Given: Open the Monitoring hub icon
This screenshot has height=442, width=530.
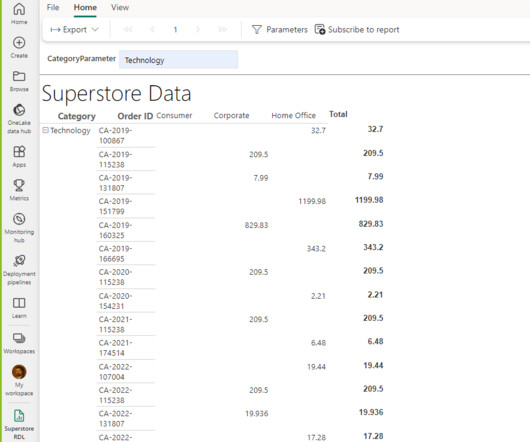Looking at the screenshot, I should 19,219.
